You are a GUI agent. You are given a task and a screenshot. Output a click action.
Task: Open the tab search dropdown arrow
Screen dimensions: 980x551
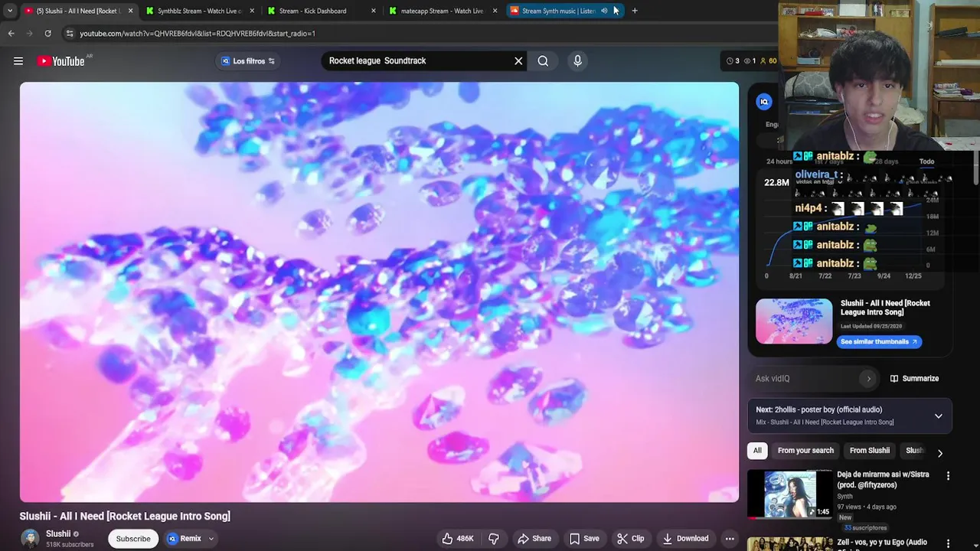9,11
